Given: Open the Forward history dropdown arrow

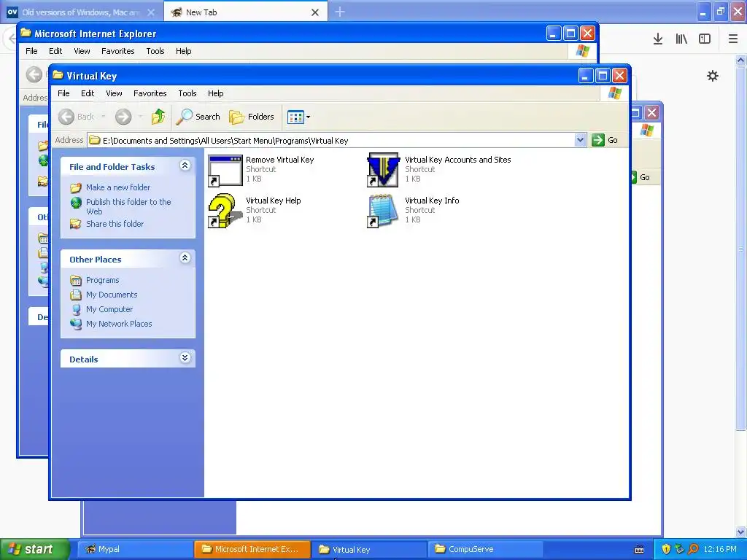Looking at the screenshot, I should (140, 117).
